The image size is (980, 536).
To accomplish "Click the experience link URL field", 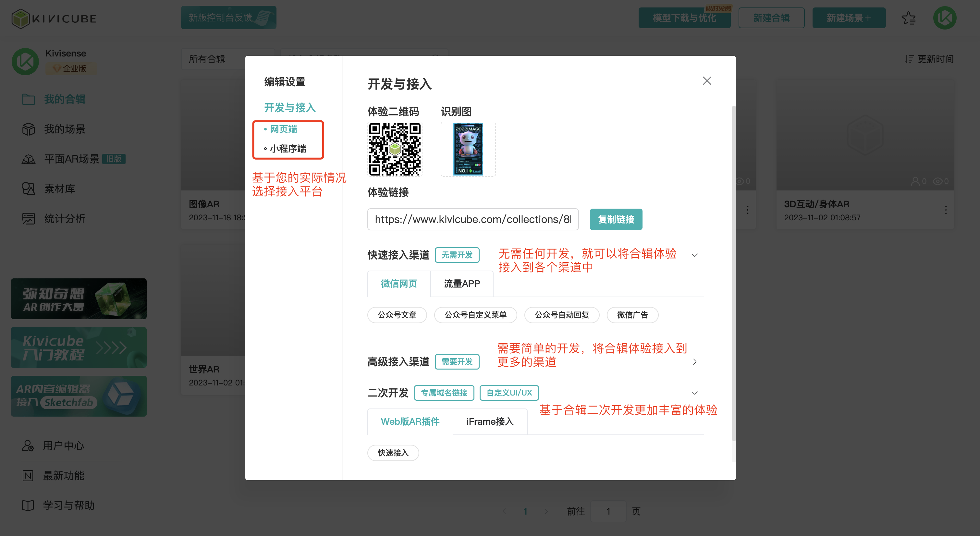I will click(x=473, y=220).
